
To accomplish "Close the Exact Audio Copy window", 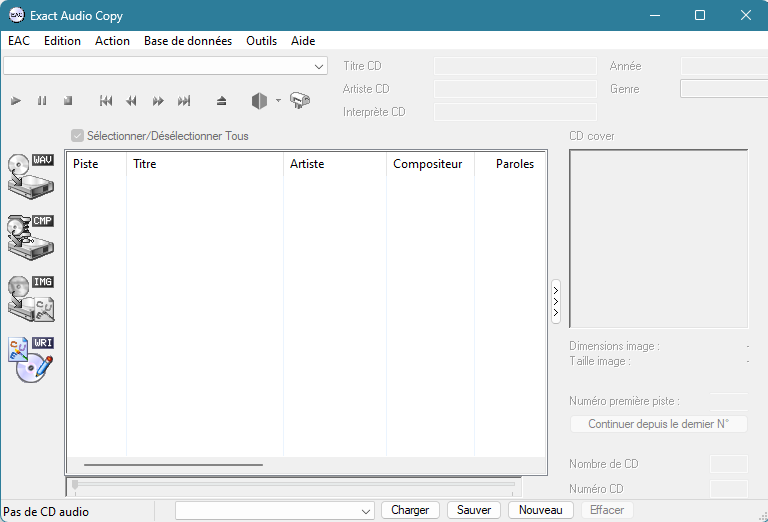I will point(745,15).
